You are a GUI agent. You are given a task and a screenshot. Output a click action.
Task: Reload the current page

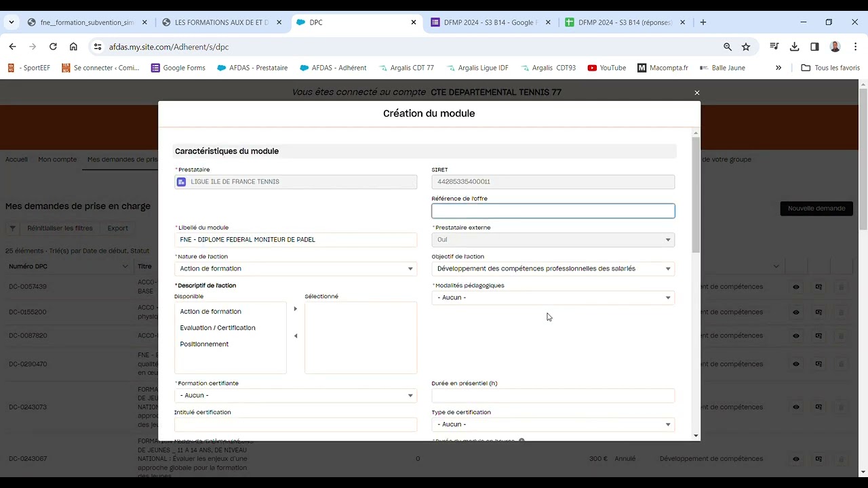coord(53,47)
